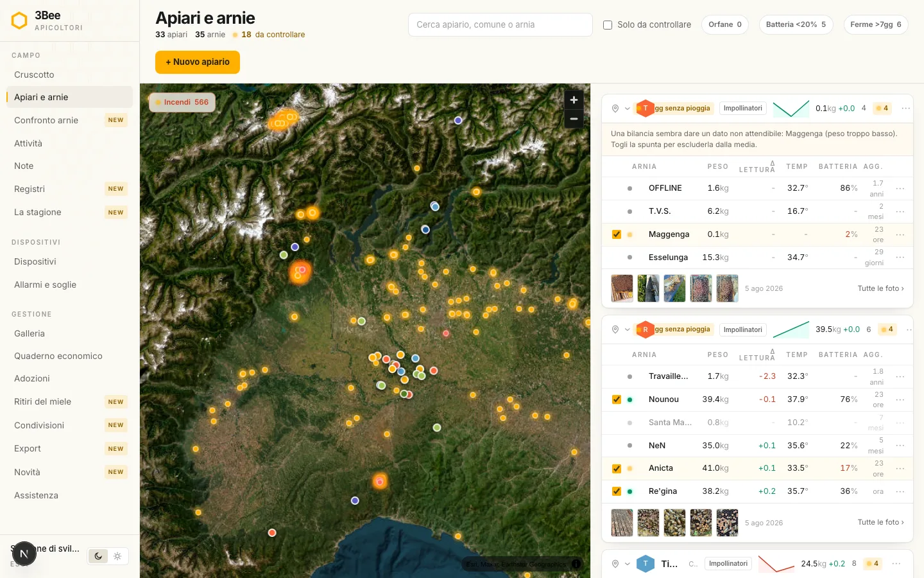
Task: Open Tutte le foto of second apiary
Action: click(x=880, y=522)
